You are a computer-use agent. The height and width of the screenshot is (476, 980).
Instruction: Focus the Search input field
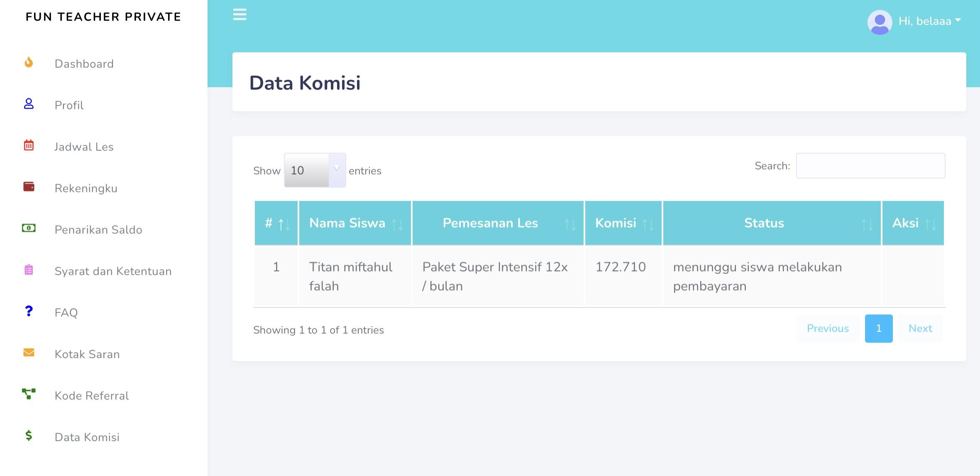(870, 166)
